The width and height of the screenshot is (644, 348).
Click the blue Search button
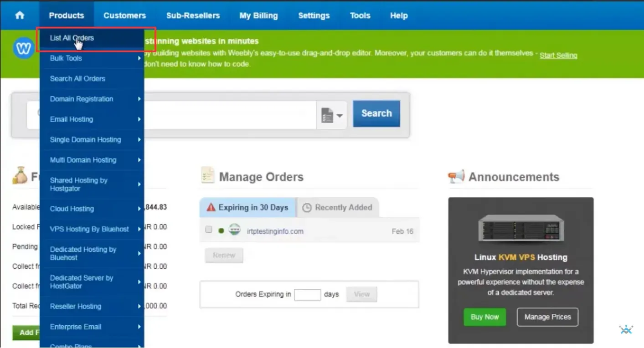click(x=376, y=113)
